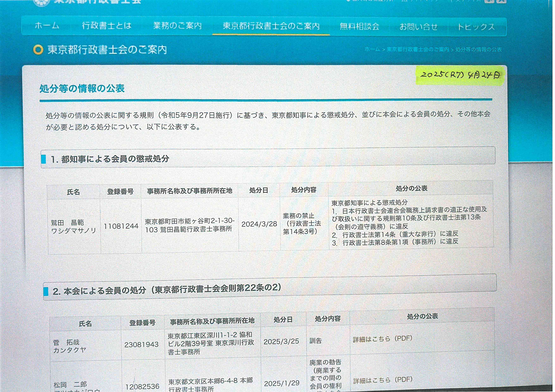Click the 登録番号 header in the first table
This screenshot has width=555, height=392.
(120, 191)
